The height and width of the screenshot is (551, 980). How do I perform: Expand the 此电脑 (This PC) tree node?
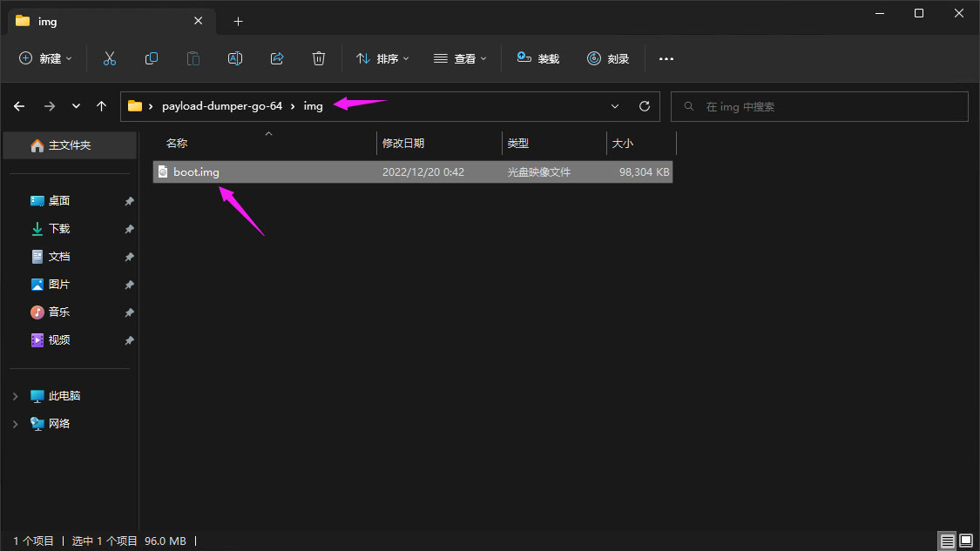point(16,396)
